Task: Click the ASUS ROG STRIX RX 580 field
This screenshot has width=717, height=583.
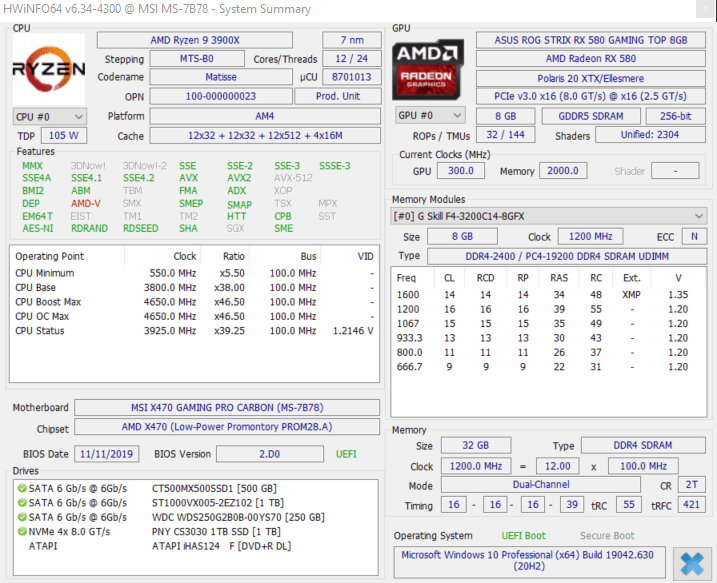Action: (x=591, y=40)
